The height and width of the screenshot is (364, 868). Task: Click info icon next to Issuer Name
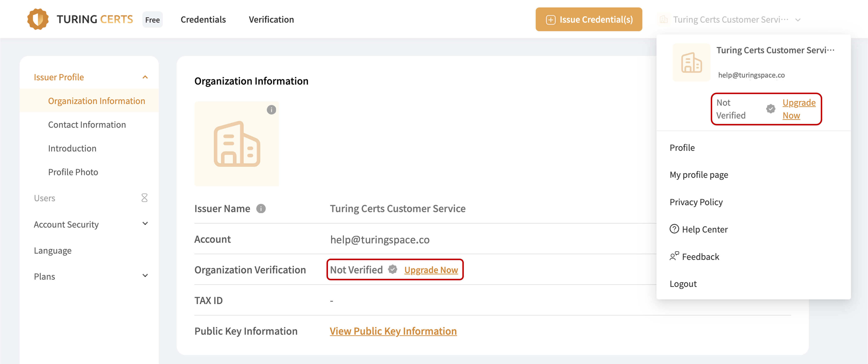[x=261, y=208]
